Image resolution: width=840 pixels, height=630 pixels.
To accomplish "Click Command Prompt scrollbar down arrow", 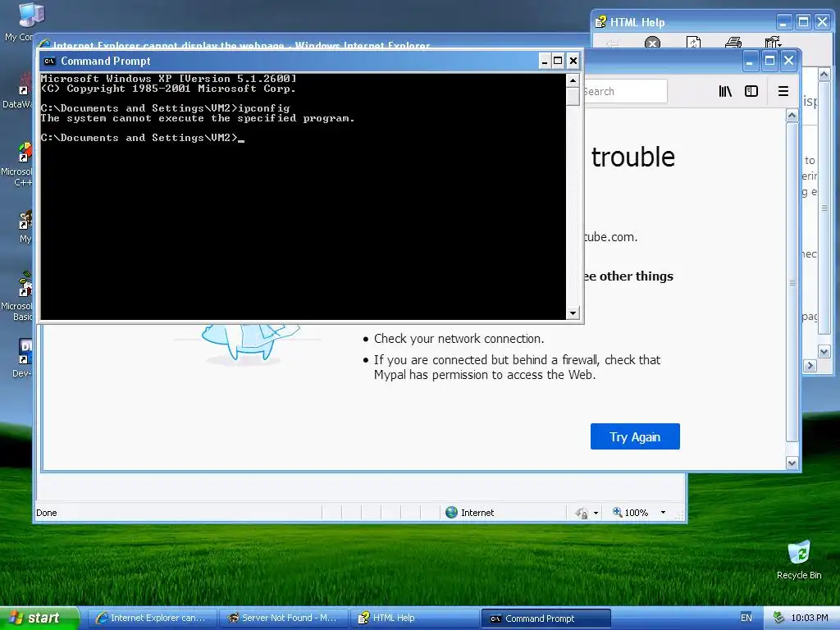I will pos(573,313).
